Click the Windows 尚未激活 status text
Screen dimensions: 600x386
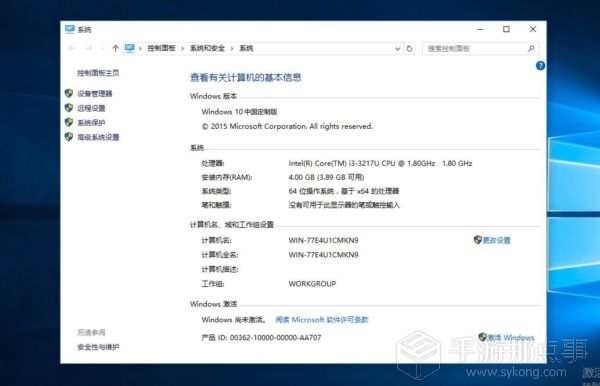tap(234, 319)
